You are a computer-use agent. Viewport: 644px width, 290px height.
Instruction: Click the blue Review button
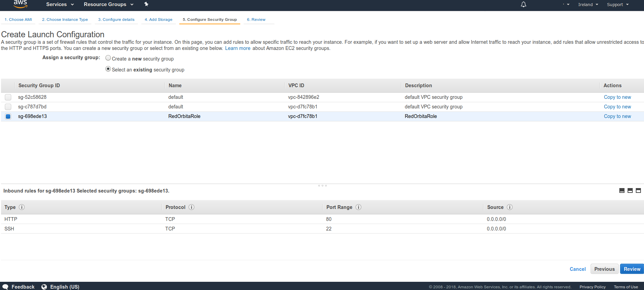[x=632, y=269]
